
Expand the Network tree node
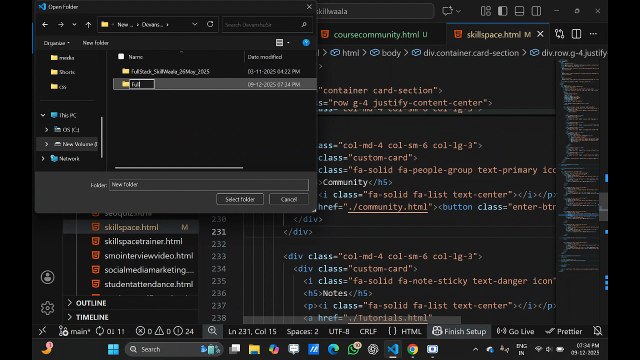tap(43, 158)
